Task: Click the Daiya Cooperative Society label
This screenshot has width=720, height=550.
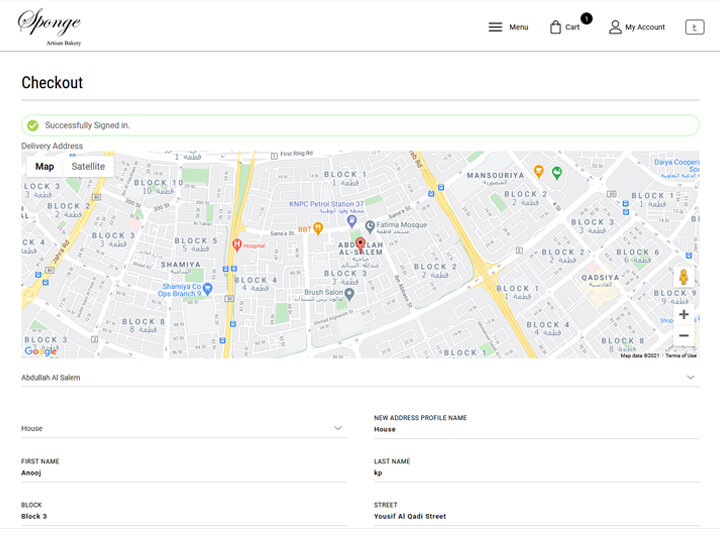Action: tap(677, 168)
